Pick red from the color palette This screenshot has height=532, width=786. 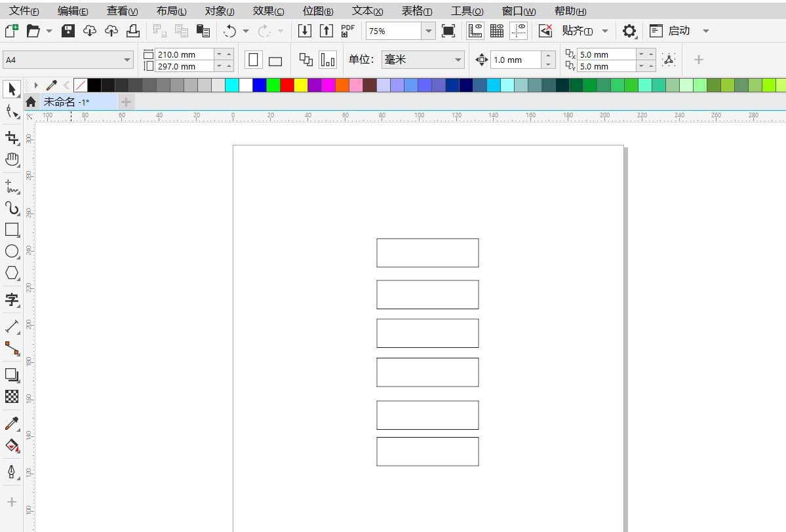click(286, 84)
